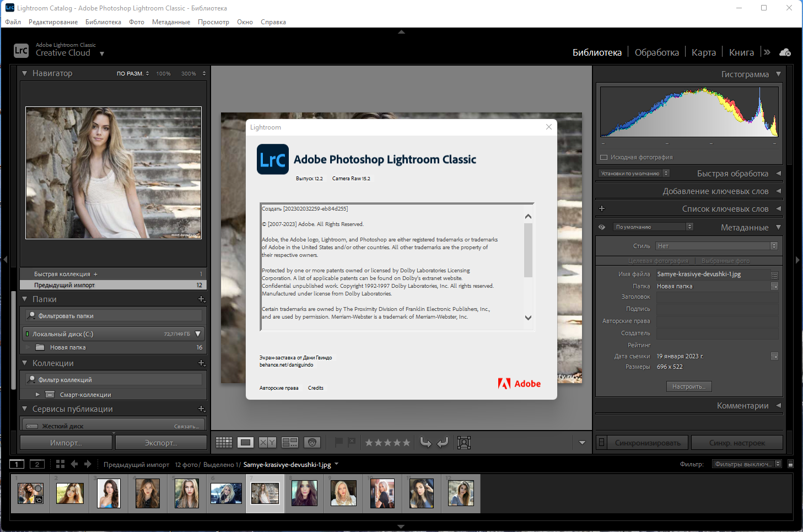This screenshot has width=803, height=532.
Task: Open Compare view XY icon
Action: point(267,442)
